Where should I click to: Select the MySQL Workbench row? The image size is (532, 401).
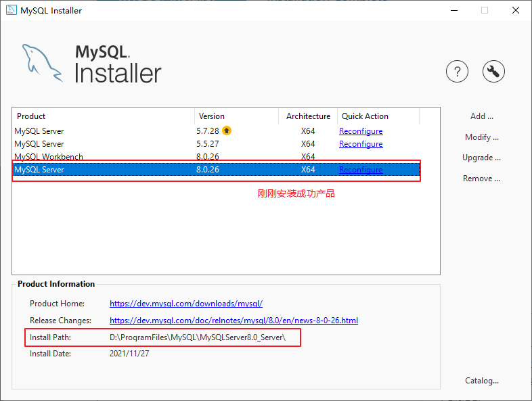[x=217, y=156]
